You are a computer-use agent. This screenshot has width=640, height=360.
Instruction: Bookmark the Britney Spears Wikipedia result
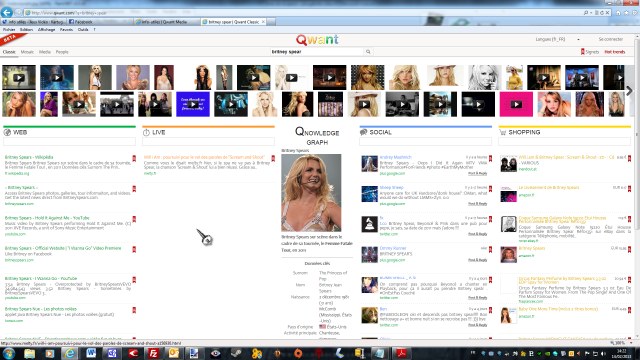coord(134,158)
